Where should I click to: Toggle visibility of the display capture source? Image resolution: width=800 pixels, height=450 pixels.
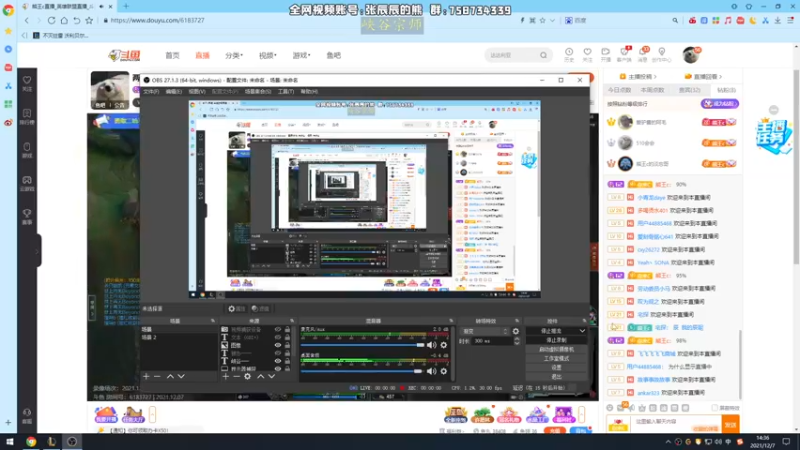(x=278, y=368)
